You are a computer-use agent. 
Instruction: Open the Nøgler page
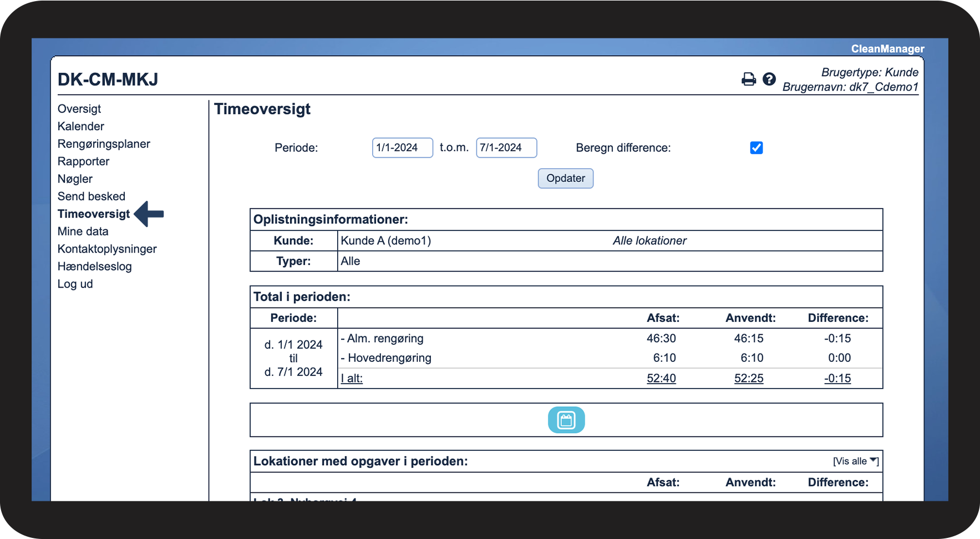click(75, 179)
